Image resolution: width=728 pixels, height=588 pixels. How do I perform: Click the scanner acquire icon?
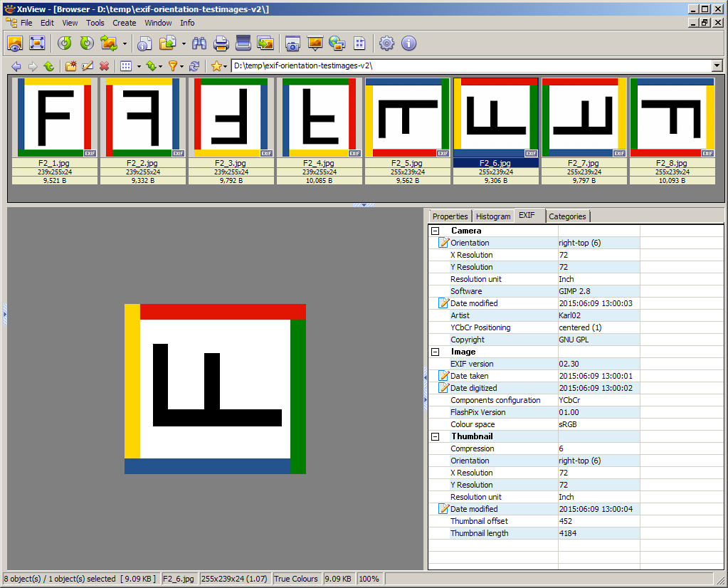pos(243,43)
